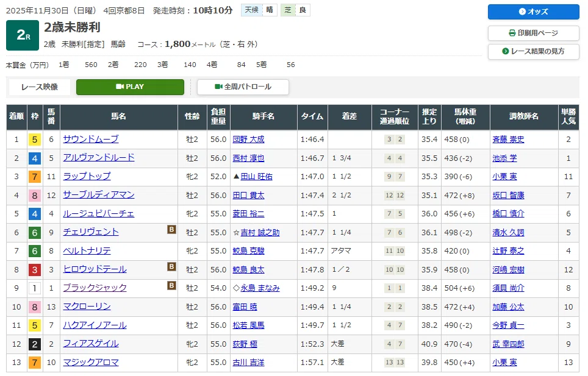Open jockey 団野 大成 link
This screenshot has width=588, height=376.
(x=248, y=140)
